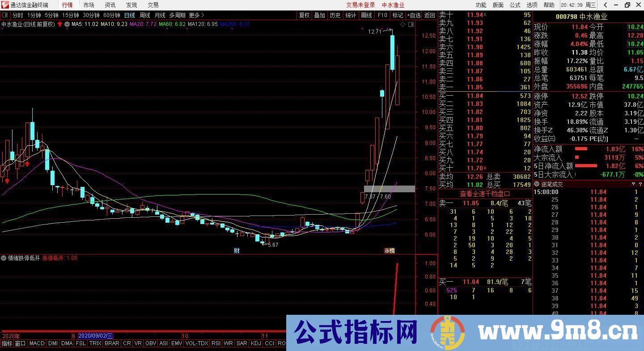Click the 统计 button

[351, 15]
